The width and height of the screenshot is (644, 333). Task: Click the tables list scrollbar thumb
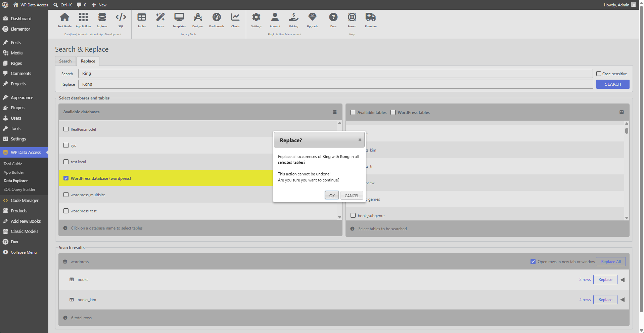627,131
